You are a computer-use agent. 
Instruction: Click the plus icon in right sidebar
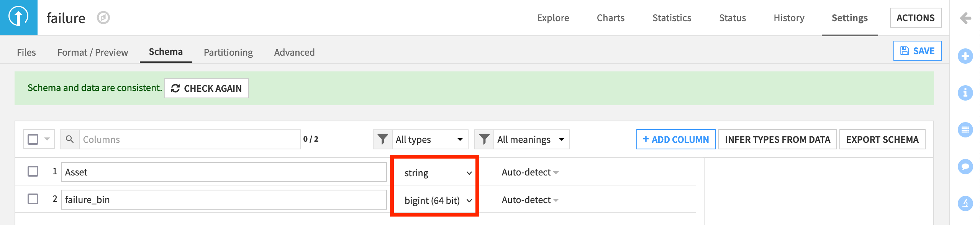coord(965,56)
